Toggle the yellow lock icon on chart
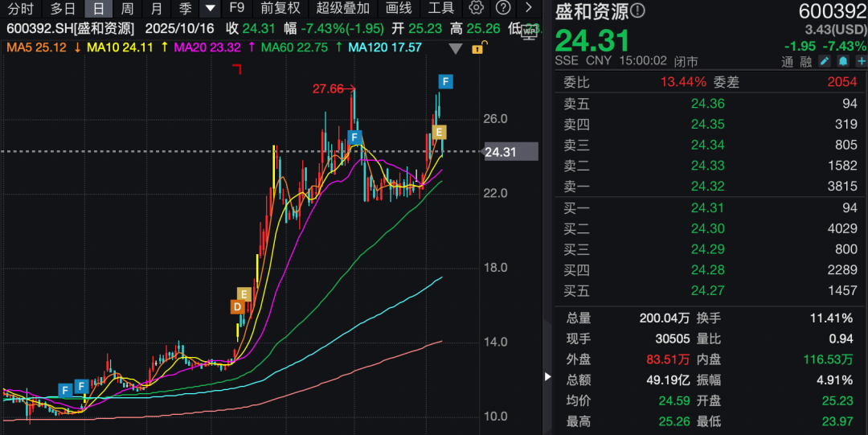This screenshot has width=868, height=435. 479,47
